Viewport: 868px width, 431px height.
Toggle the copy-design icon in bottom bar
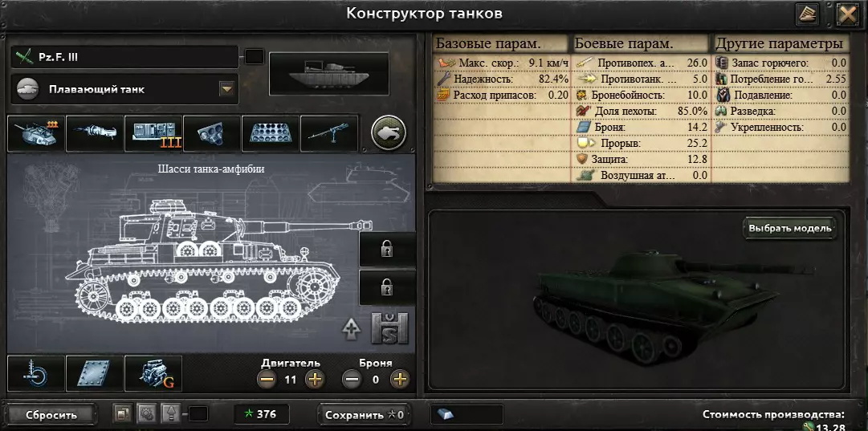122,413
